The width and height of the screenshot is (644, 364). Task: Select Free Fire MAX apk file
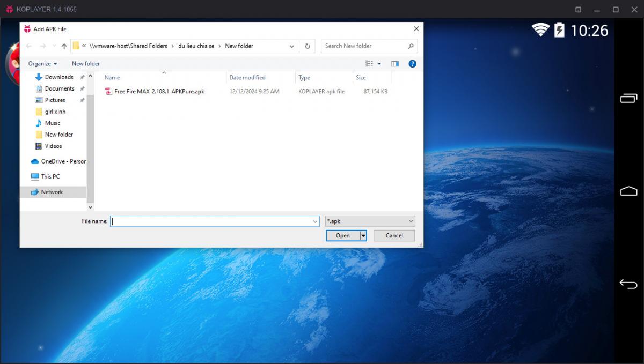point(159,92)
